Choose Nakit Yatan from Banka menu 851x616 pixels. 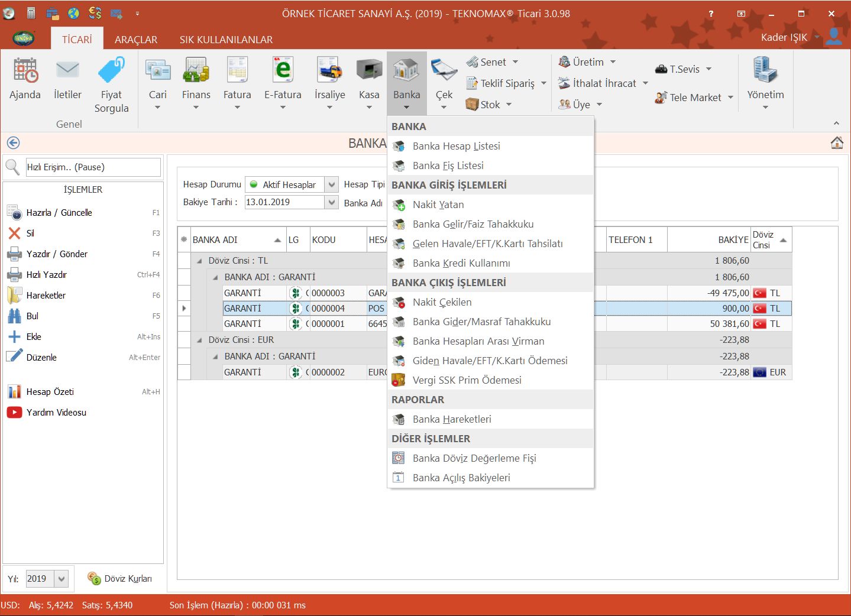[x=491, y=205]
